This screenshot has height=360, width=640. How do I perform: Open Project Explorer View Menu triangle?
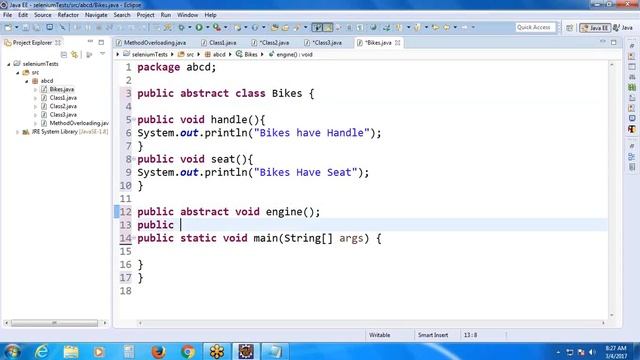point(102,54)
